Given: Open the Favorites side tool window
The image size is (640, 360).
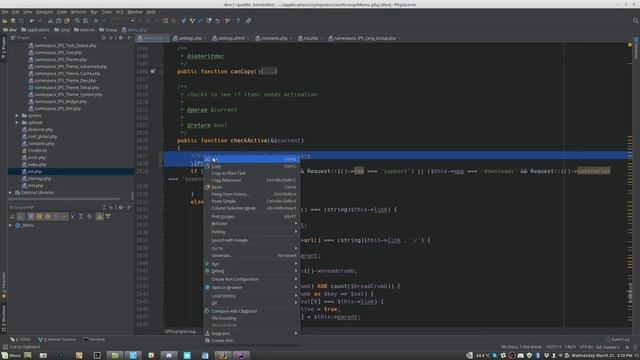Looking at the screenshot, I should [x=4, y=286].
